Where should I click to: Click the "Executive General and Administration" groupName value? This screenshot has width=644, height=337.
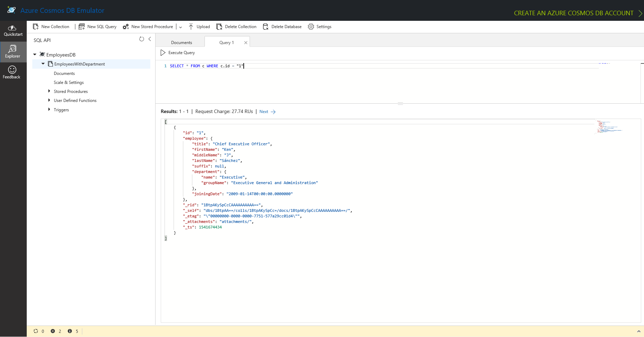[274, 183]
